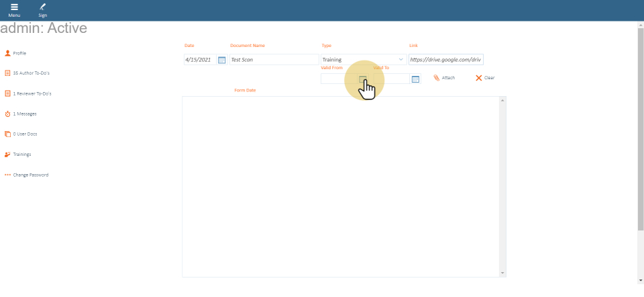The image size is (644, 297).
Task: Click the red X Clear icon
Action: (x=479, y=78)
